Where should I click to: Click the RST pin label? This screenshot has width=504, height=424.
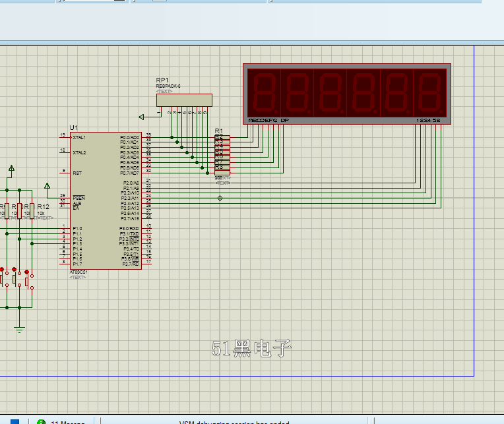click(77, 173)
